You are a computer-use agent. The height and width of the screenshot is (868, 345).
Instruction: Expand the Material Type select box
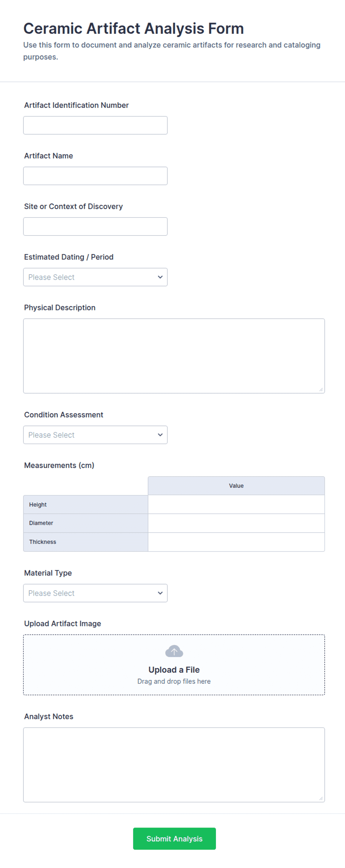[x=95, y=593]
